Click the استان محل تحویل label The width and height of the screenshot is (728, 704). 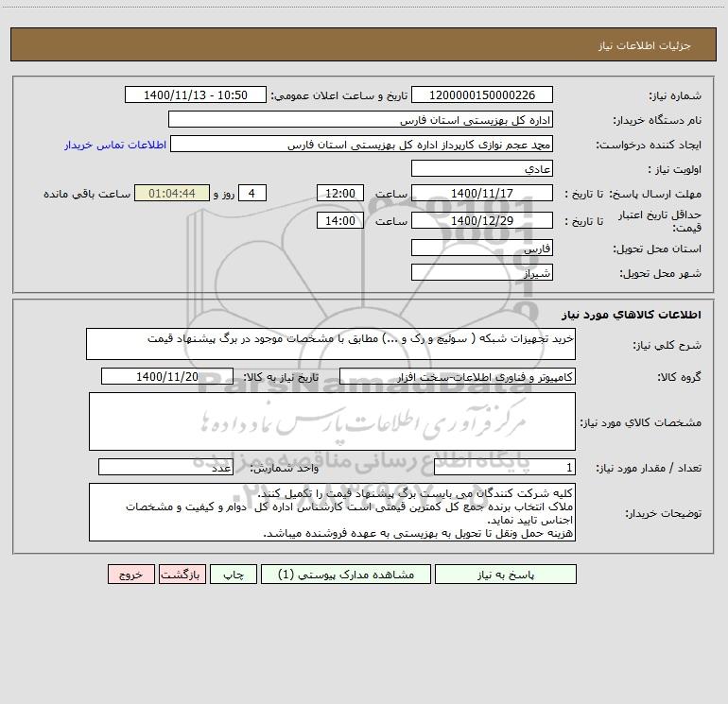pyautogui.click(x=657, y=249)
